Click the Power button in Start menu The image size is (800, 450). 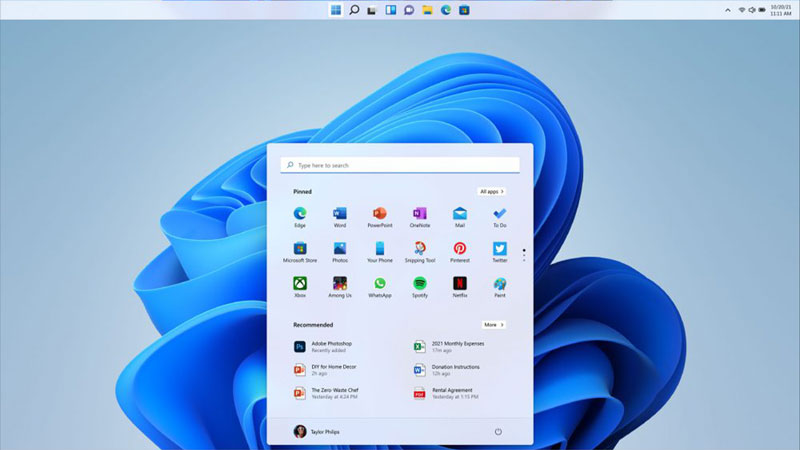coord(498,432)
